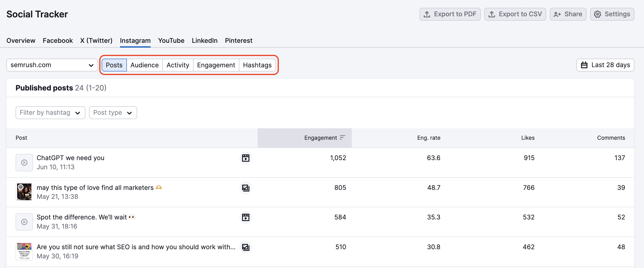Click engagement value 1,052
The image size is (644, 268).
(338, 158)
